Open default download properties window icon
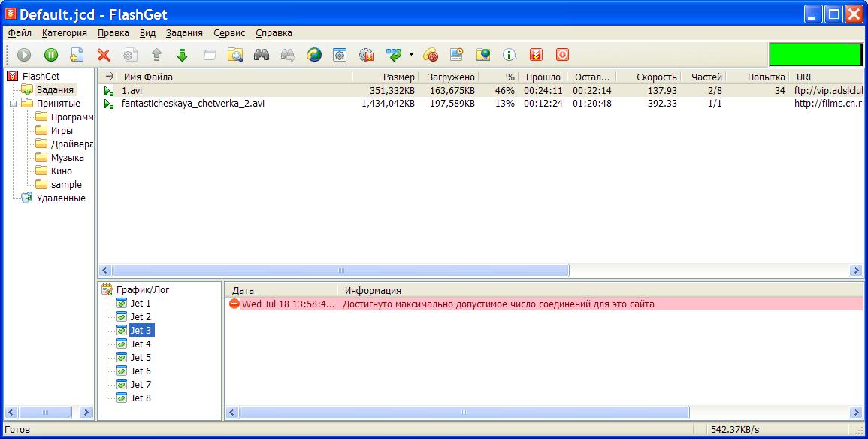The height and width of the screenshot is (439, 868). coord(340,55)
